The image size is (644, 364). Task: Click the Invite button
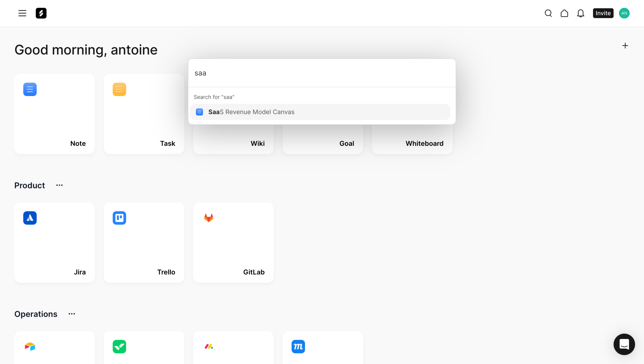[x=603, y=13]
